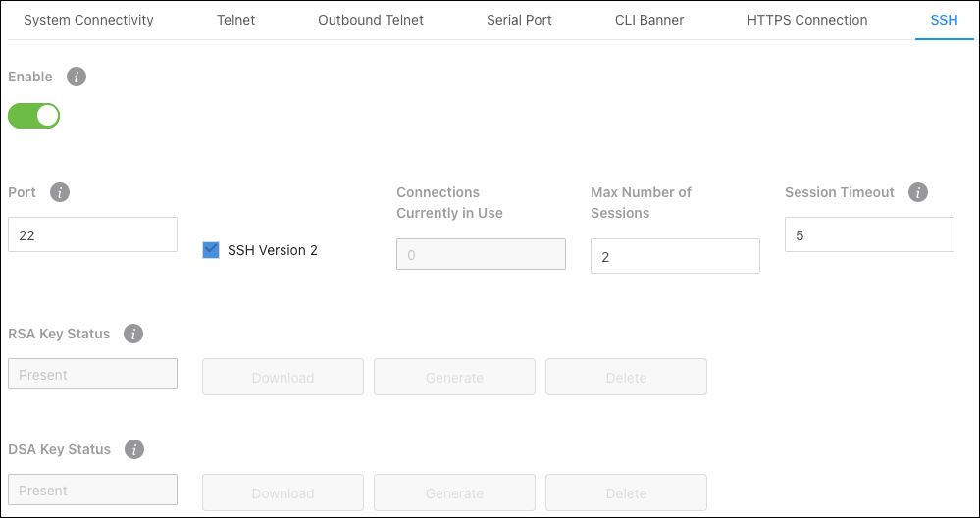Screen dimensions: 980x518
Task: Open the CLI Banner tab
Action: tap(649, 20)
